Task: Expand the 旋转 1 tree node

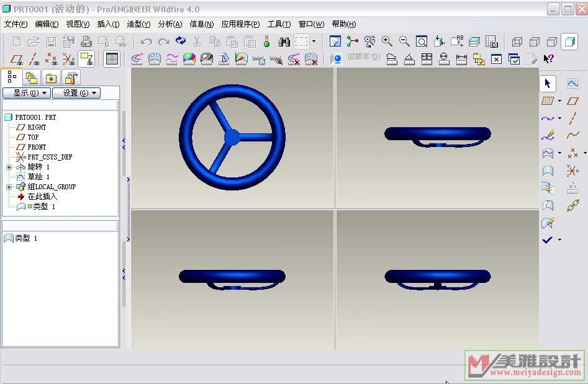Action: [9, 167]
